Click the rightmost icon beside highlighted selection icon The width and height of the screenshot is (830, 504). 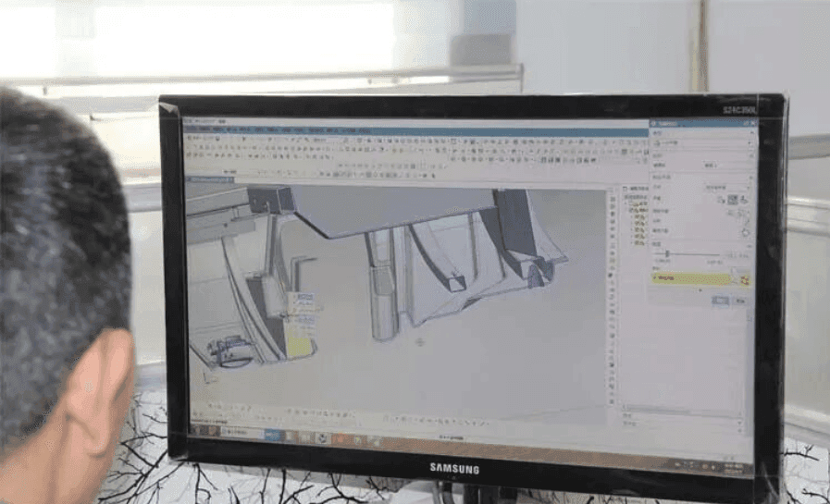(744, 200)
